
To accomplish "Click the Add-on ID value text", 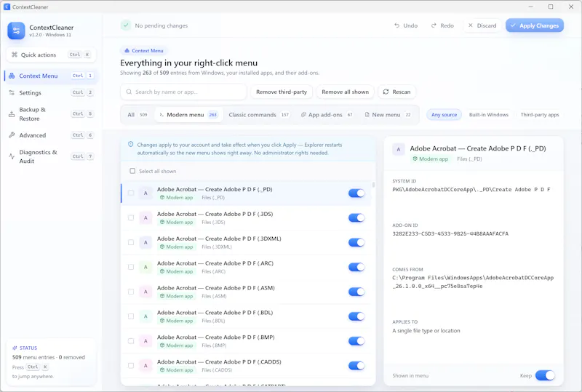I will pyautogui.click(x=450, y=234).
